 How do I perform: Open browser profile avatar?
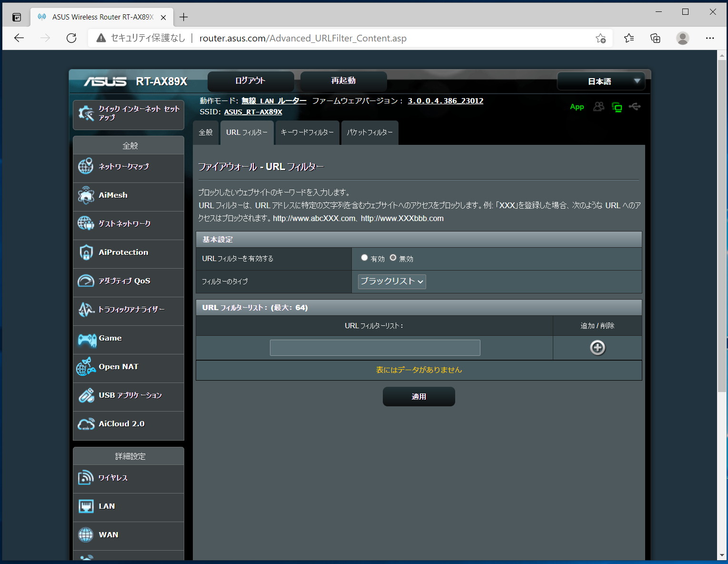tap(683, 38)
